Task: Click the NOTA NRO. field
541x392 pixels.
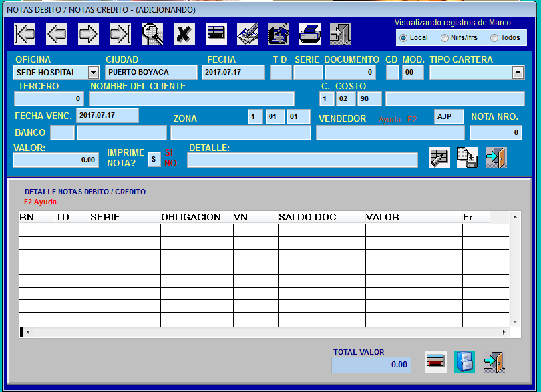Action: pyautogui.click(x=496, y=133)
